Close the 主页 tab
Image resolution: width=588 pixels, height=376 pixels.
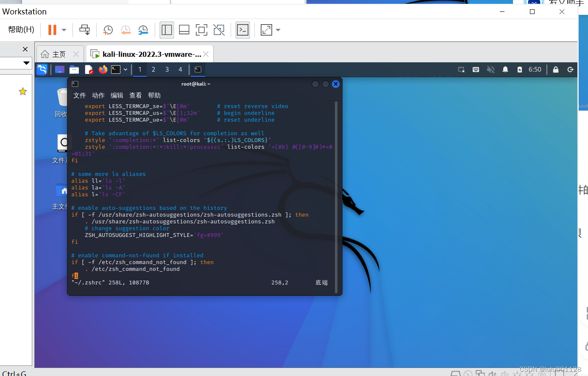tap(76, 54)
